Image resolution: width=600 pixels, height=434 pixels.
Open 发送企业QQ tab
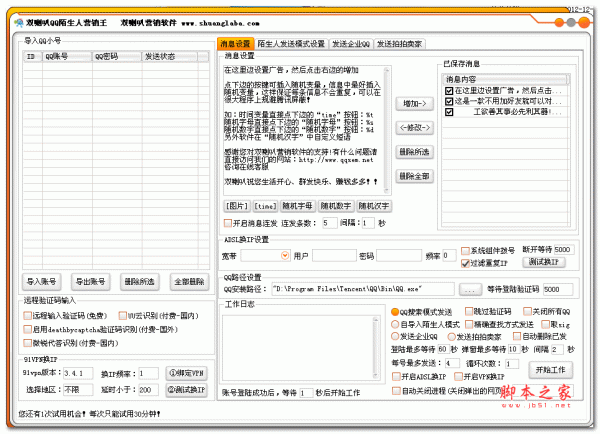pos(351,44)
